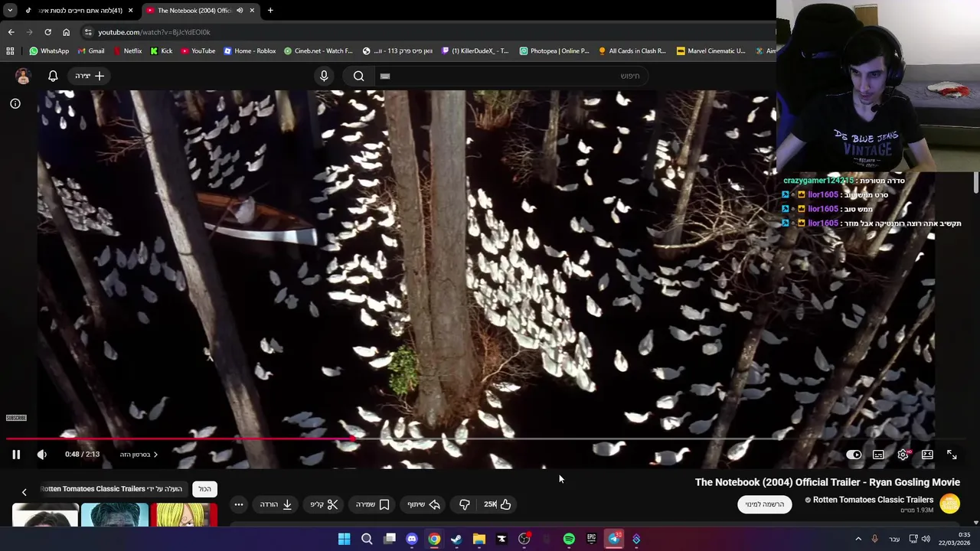
Task: Open the YouTube create button with the plus
Action: (x=90, y=76)
